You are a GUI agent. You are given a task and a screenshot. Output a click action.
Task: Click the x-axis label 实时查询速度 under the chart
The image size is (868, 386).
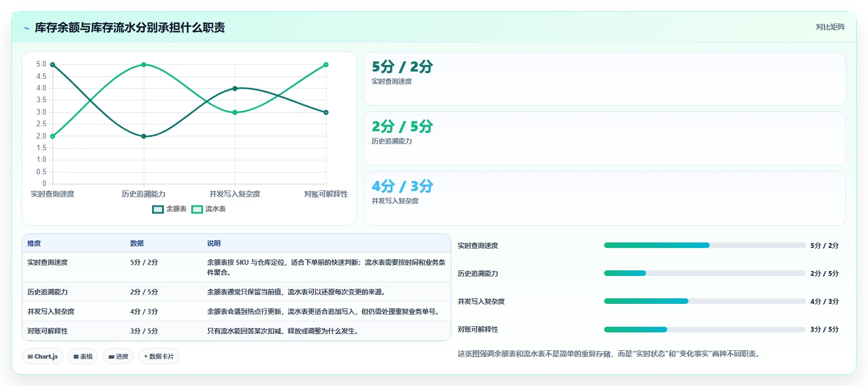coord(53,194)
